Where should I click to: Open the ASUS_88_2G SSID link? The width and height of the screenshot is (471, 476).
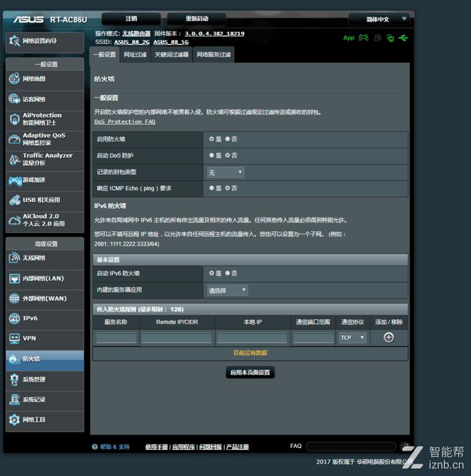pos(132,42)
